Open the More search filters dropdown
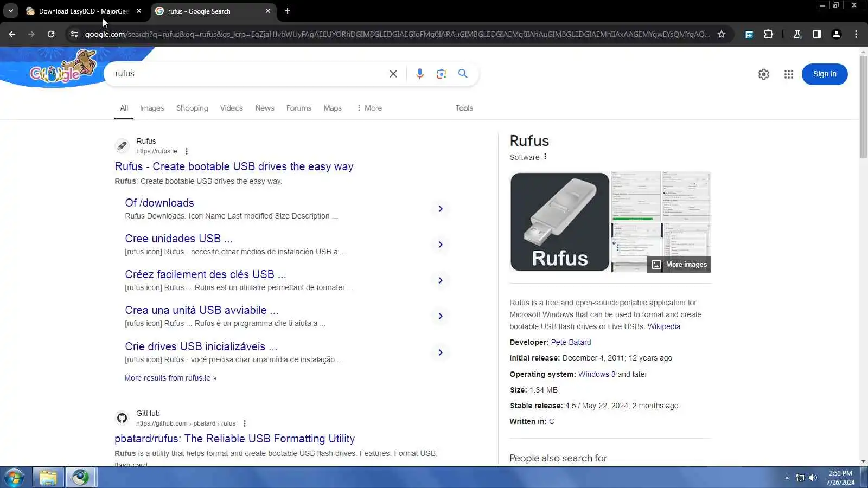Image resolution: width=868 pixels, height=488 pixels. coord(369,108)
